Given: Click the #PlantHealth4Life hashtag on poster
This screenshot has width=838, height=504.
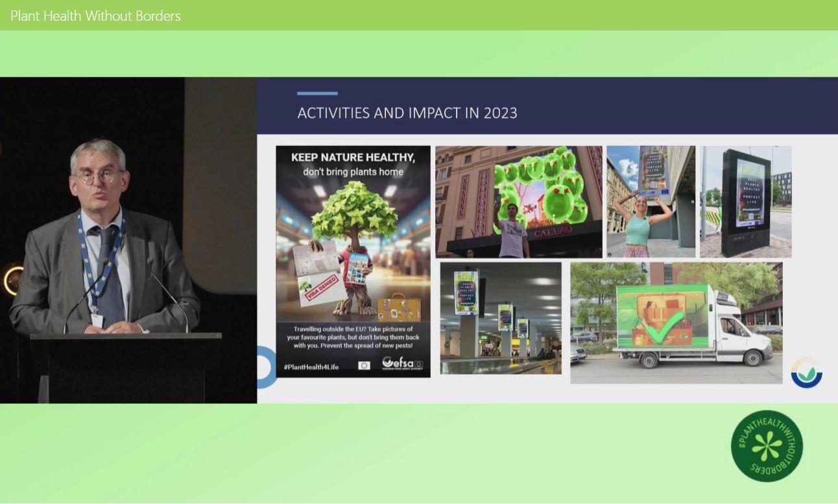Looking at the screenshot, I should pyautogui.click(x=311, y=366).
